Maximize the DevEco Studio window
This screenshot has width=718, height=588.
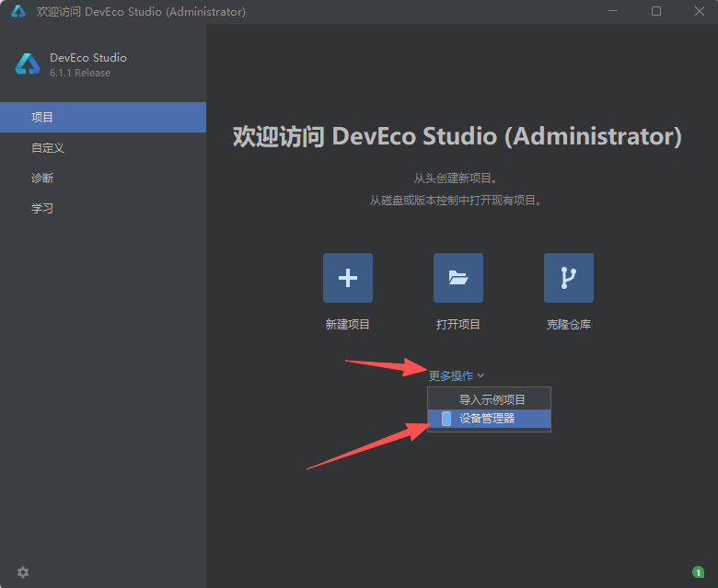656,11
